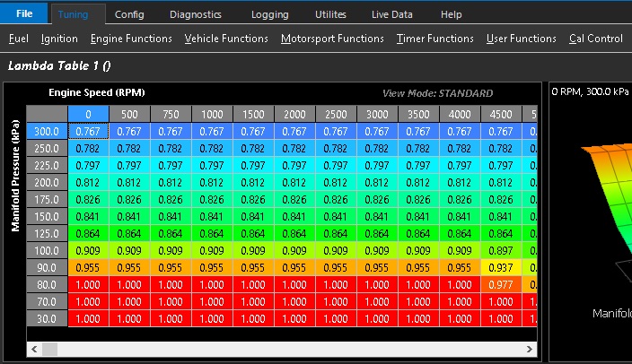Open Timer Functions menu
Image resolution: width=632 pixels, height=364 pixels.
(x=434, y=39)
